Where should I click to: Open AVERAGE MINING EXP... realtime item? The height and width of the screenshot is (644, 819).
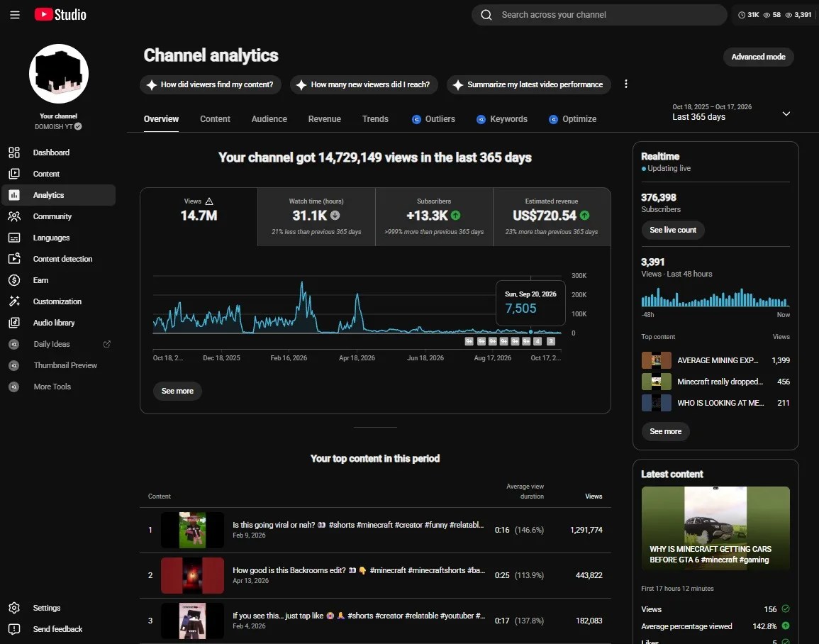[x=715, y=360]
